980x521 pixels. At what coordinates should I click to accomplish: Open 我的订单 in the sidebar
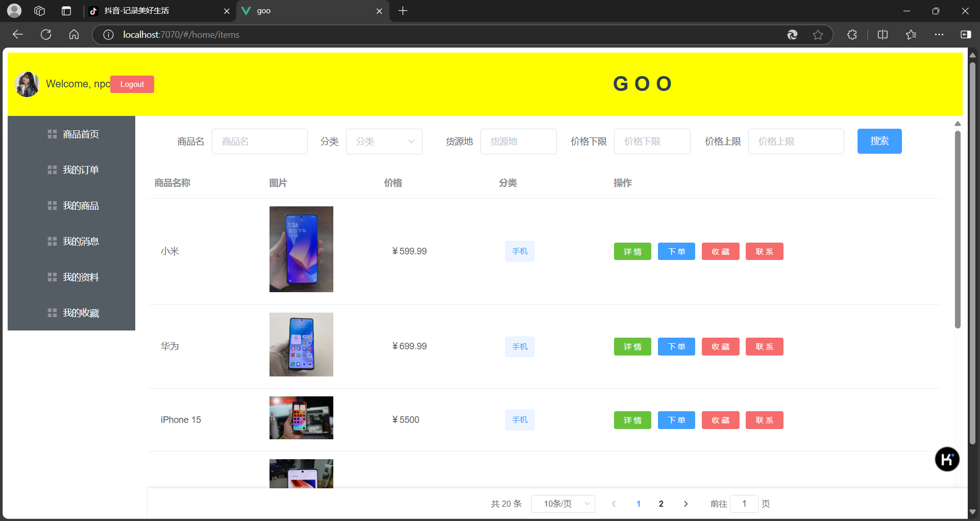pos(71,170)
